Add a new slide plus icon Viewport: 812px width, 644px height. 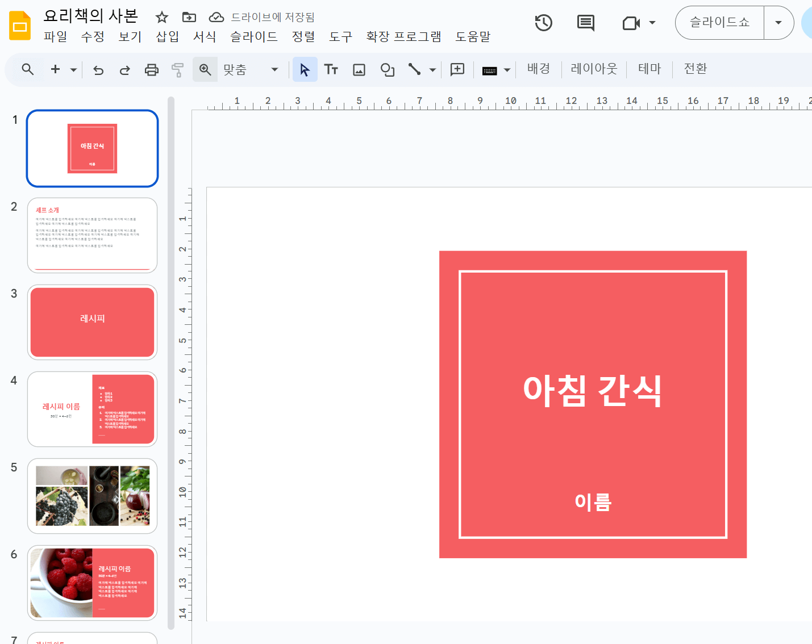[55, 69]
